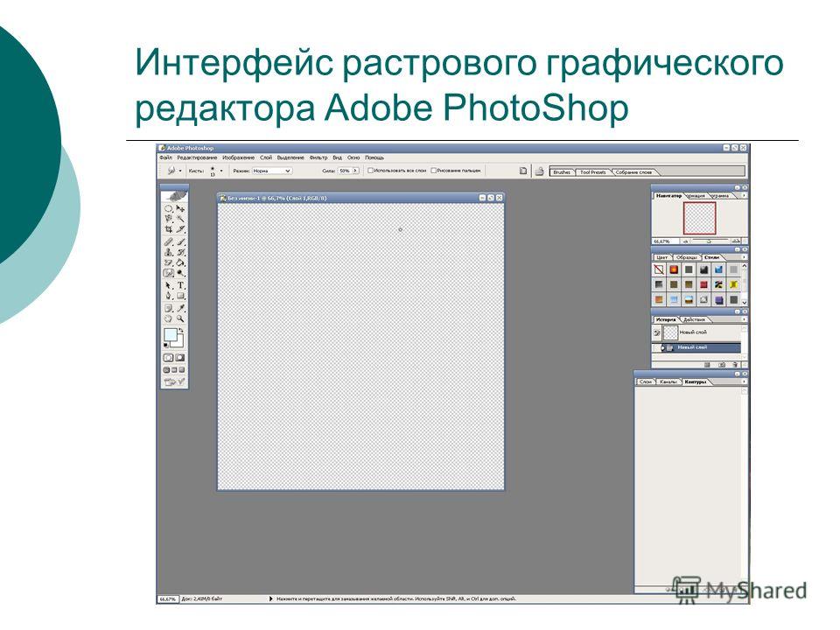Apply the 'no style' swatch in Styles
Screen dimensions: 840x630
click(659, 269)
